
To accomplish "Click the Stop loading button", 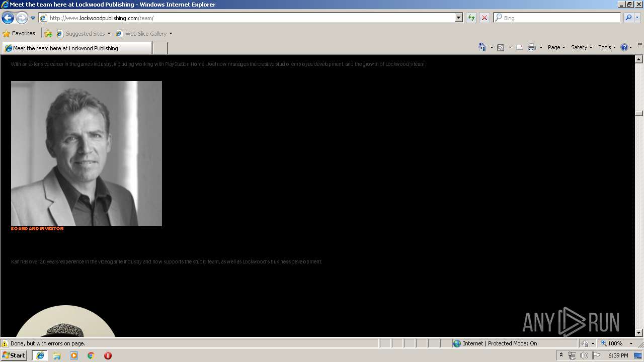I will tap(485, 18).
